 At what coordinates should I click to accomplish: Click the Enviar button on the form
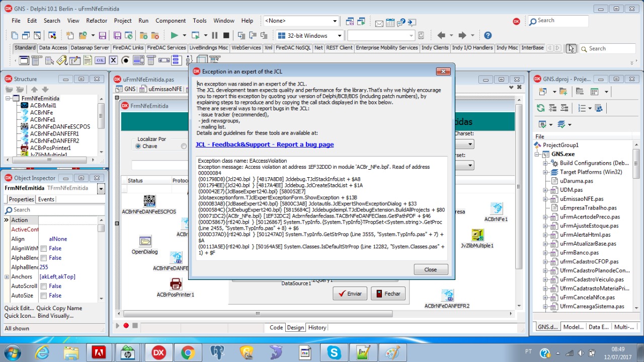(350, 294)
